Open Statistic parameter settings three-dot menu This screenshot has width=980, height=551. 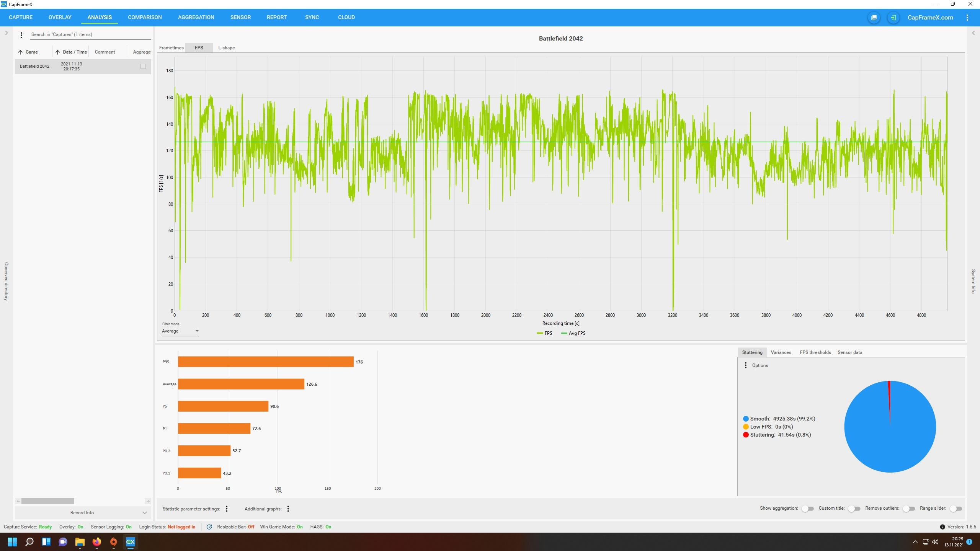(x=227, y=509)
